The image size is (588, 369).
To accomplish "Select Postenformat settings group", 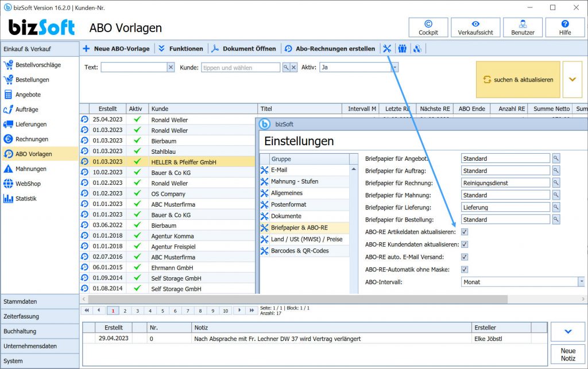I will [x=304, y=204].
